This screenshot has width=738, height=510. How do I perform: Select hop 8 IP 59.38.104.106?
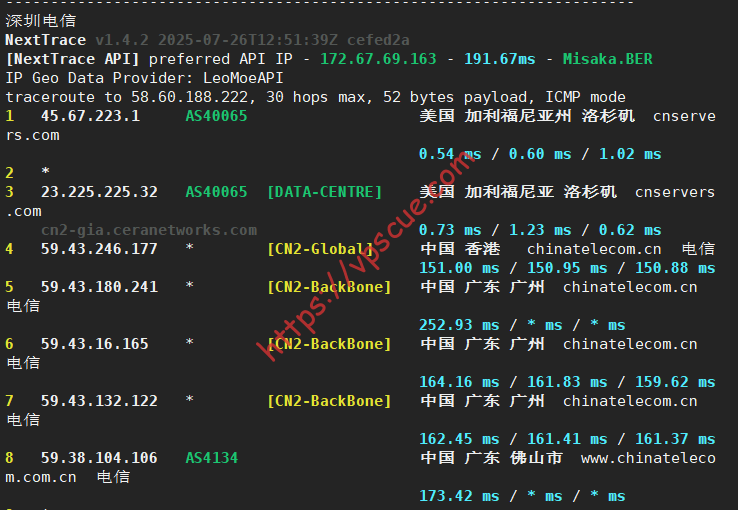pyautogui.click(x=99, y=458)
